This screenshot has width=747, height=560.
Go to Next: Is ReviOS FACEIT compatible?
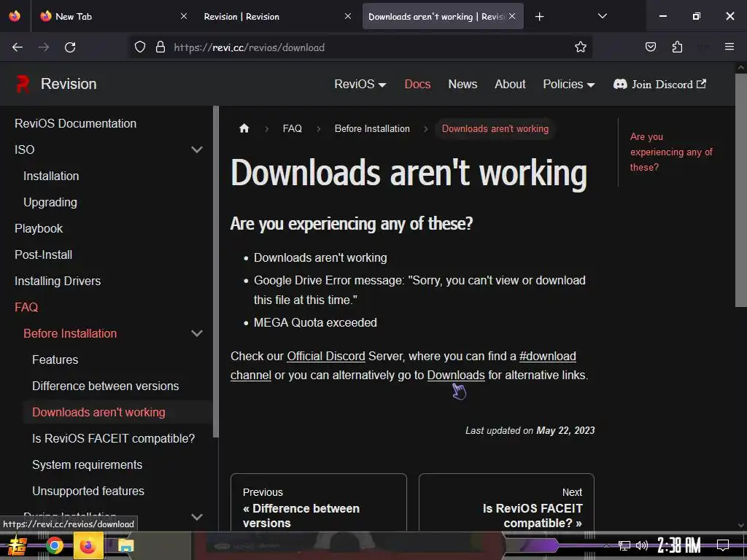click(x=506, y=503)
